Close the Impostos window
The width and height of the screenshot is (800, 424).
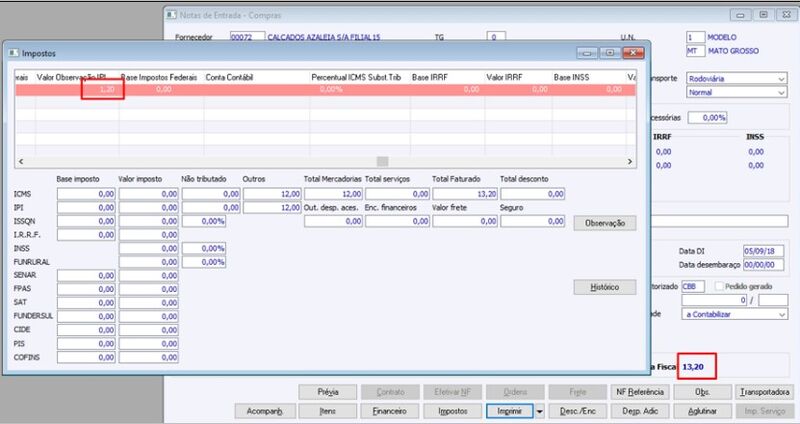click(x=633, y=53)
